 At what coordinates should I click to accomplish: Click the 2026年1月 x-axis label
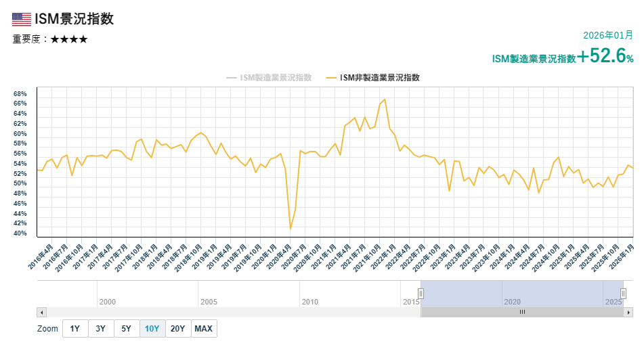pyautogui.click(x=622, y=256)
